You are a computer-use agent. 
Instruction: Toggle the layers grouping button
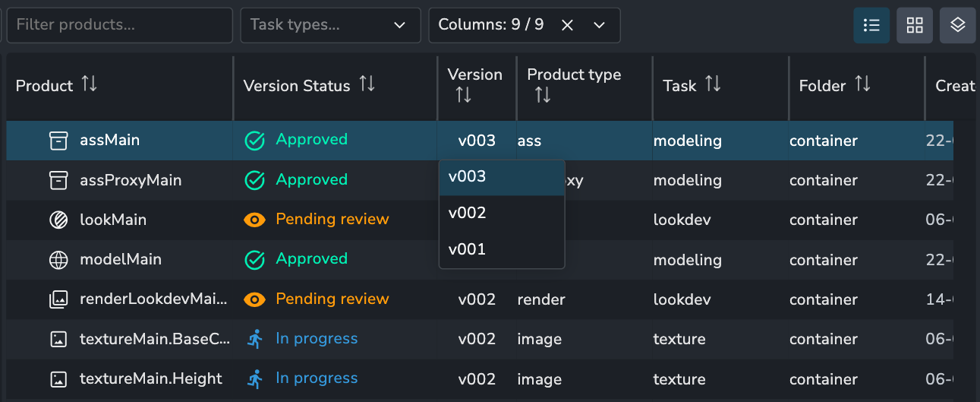click(958, 26)
